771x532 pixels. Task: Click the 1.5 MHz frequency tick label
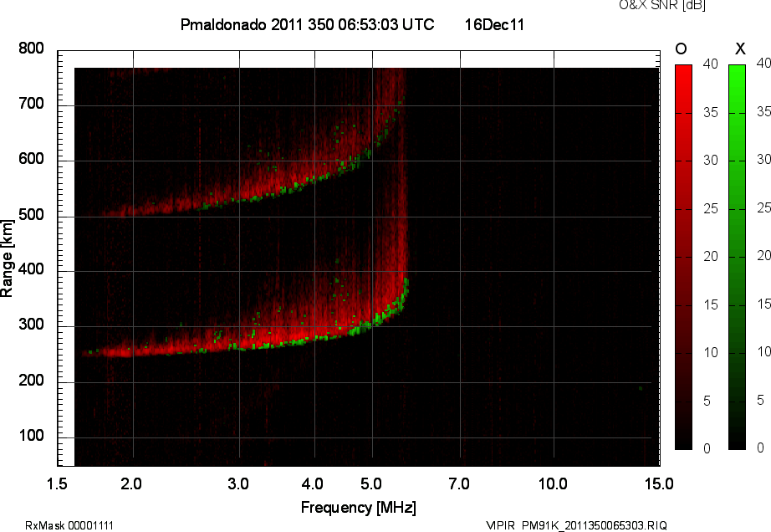(x=57, y=484)
